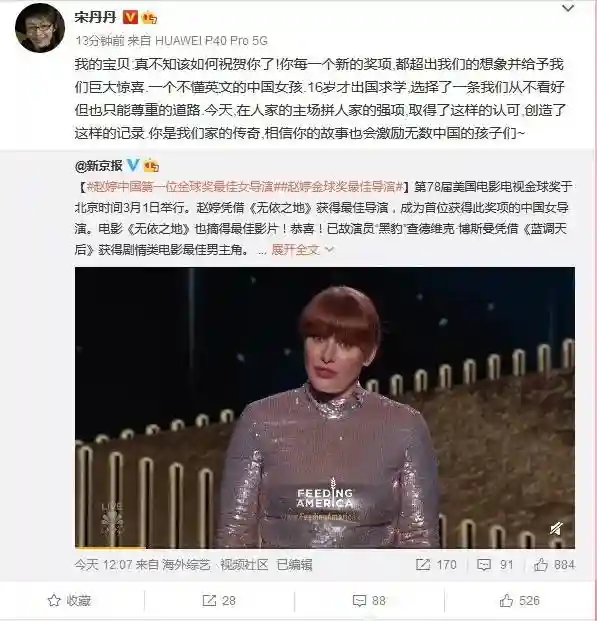Open 宋丹丹's profile avatar
The width and height of the screenshot is (597, 621).
[40, 28]
